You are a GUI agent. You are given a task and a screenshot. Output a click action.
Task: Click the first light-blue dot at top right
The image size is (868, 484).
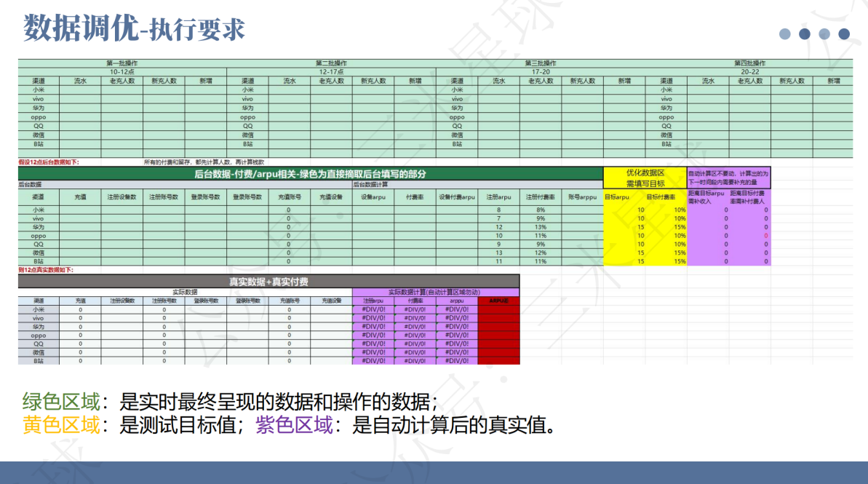[784, 33]
